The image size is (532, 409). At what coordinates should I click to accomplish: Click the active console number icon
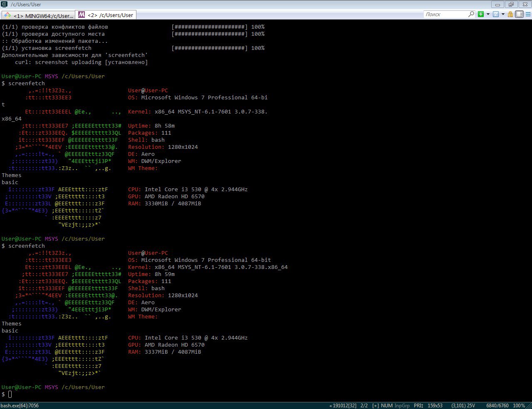click(496, 14)
